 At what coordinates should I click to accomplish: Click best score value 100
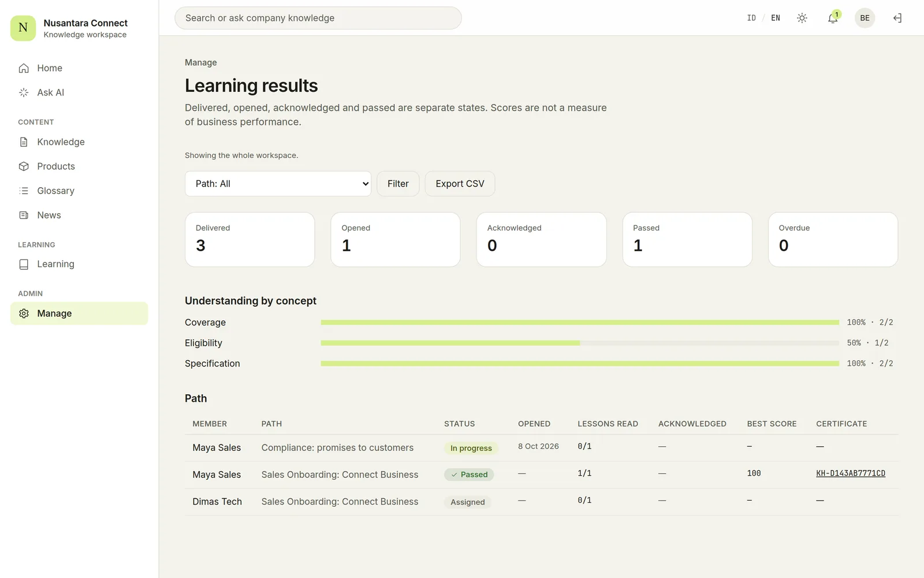click(754, 473)
